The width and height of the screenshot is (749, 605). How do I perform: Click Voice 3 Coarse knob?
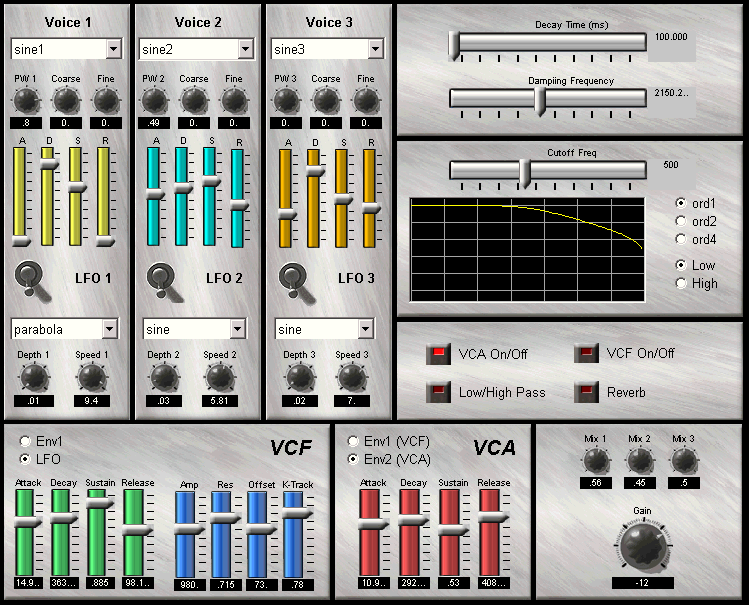pos(326,101)
